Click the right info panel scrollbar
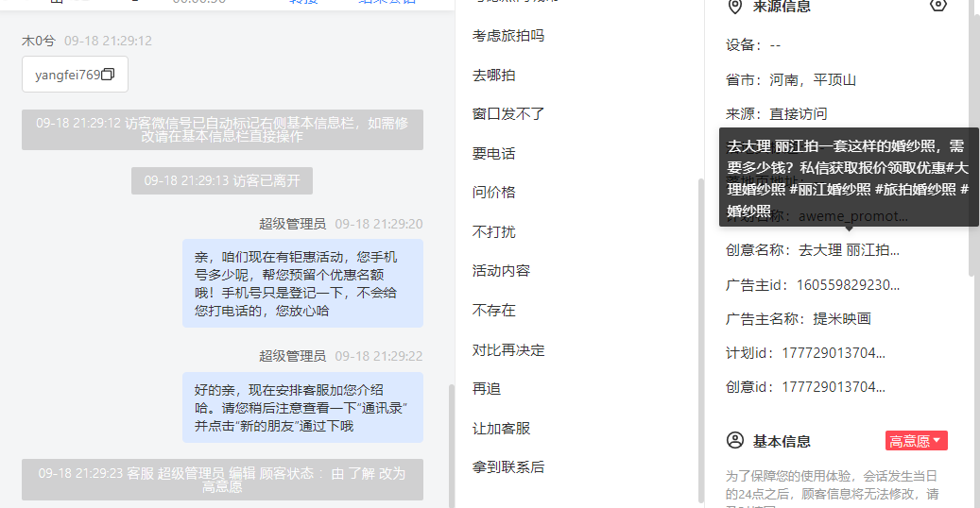Image resolution: width=980 pixels, height=508 pixels. click(x=971, y=138)
